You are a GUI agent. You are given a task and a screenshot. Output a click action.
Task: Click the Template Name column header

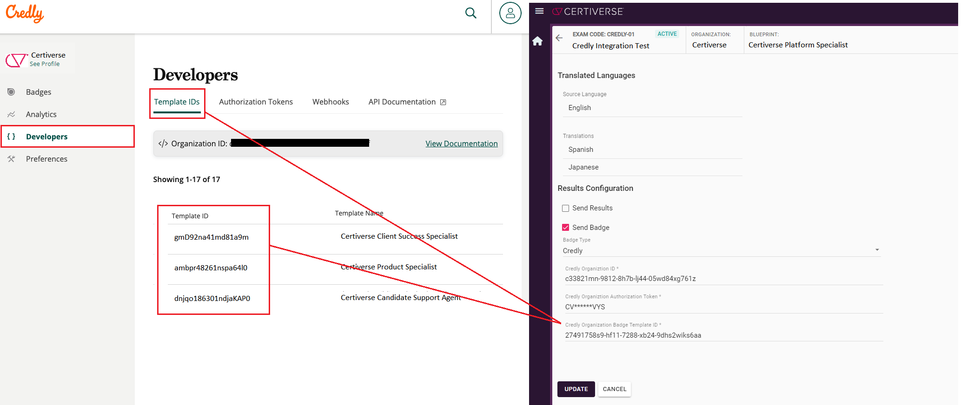(359, 213)
